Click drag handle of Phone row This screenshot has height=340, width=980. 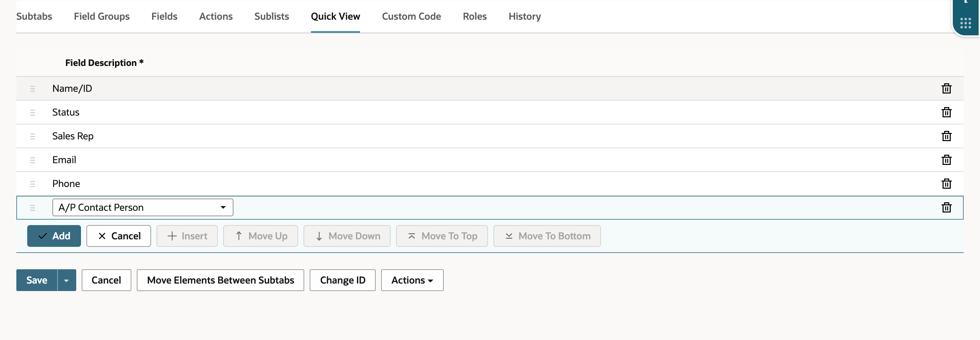click(x=32, y=184)
